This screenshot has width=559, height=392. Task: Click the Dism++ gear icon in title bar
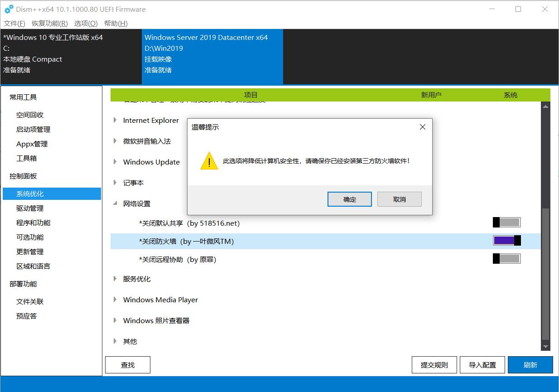point(8,9)
